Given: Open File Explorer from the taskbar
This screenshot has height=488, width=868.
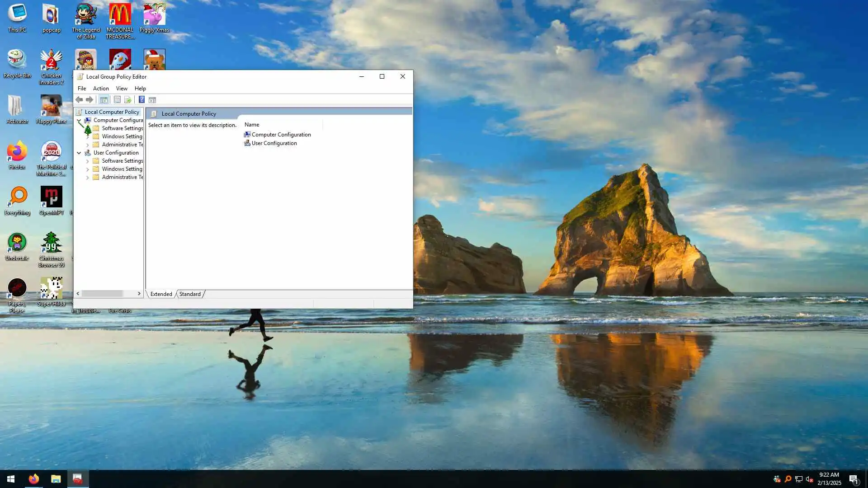Looking at the screenshot, I should pyautogui.click(x=56, y=479).
